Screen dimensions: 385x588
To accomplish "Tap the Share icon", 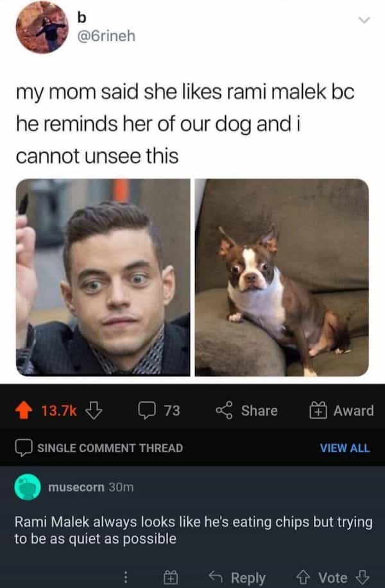I will point(224,410).
